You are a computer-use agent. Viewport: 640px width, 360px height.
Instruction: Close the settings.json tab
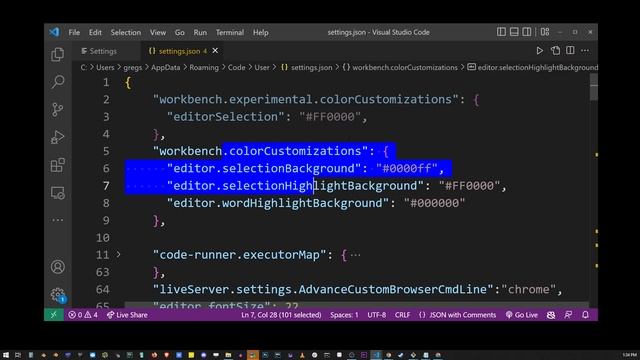(x=215, y=51)
